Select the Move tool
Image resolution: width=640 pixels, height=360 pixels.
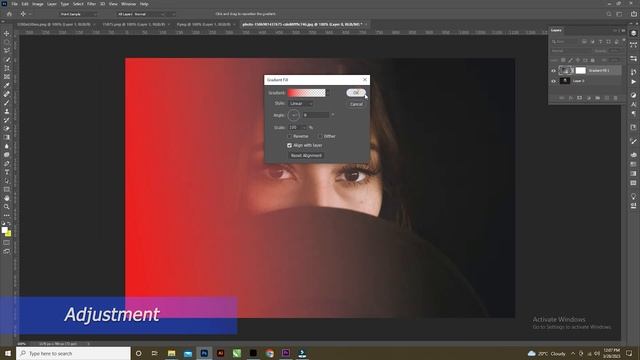pyautogui.click(x=7, y=33)
